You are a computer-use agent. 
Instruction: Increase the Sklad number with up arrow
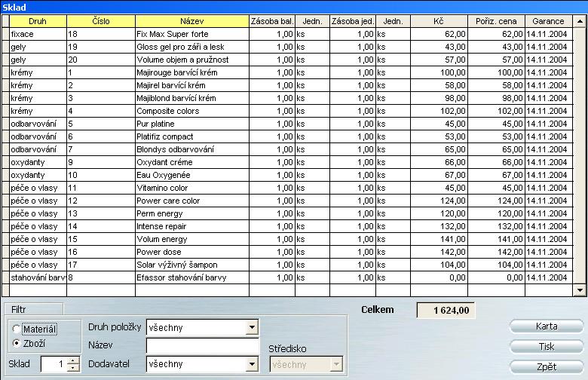coord(72,360)
